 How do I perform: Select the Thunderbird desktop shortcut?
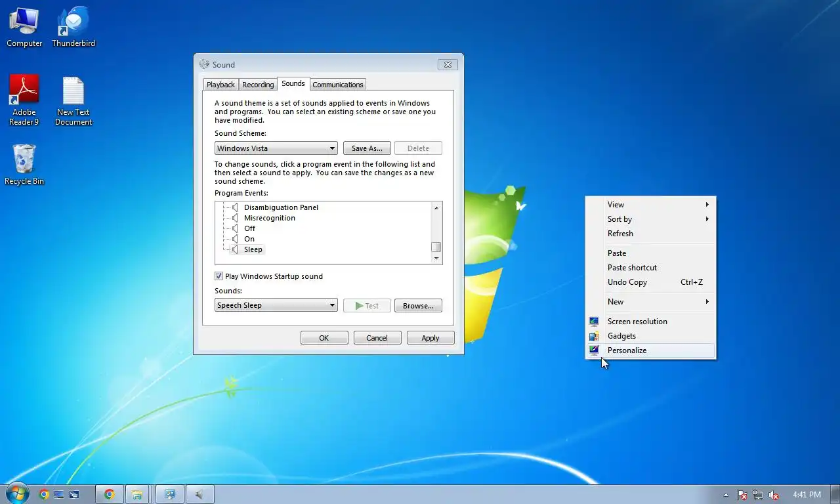click(x=73, y=28)
